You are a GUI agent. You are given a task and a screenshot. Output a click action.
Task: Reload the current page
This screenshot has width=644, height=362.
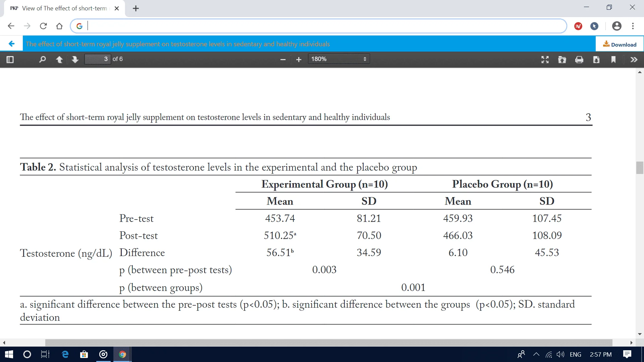(x=43, y=26)
